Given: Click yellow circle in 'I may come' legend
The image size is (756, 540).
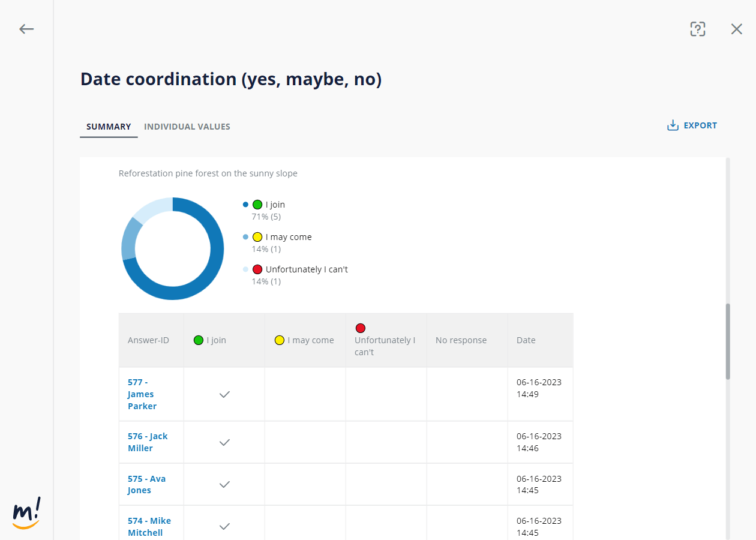Looking at the screenshot, I should coord(257,237).
